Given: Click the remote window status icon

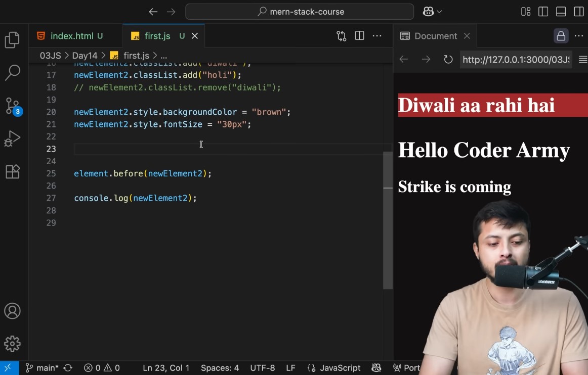Looking at the screenshot, I should tap(9, 368).
